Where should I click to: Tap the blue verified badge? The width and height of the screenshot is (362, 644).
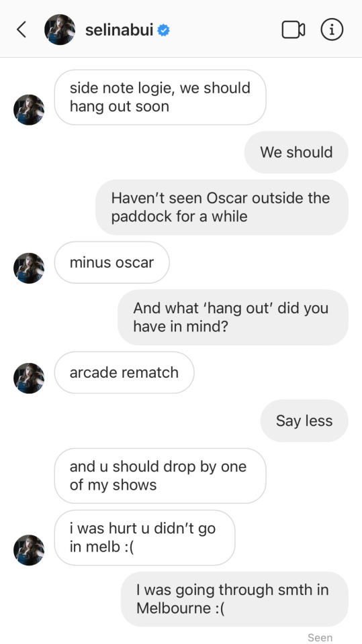point(164,30)
